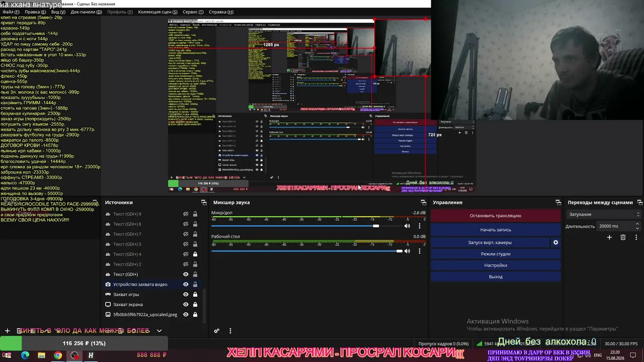This screenshot has height=362, width=644.
Task: Show the Текст (GDI+) 9 source
Action: coord(186,214)
